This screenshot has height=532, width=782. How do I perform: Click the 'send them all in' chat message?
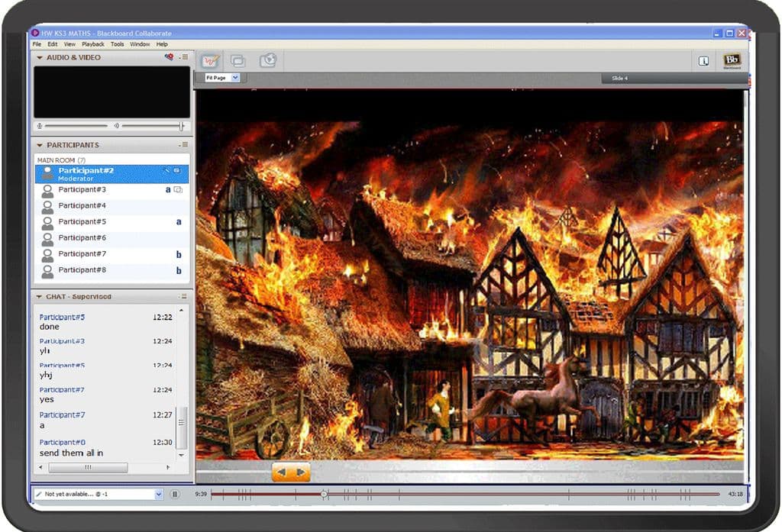click(71, 453)
